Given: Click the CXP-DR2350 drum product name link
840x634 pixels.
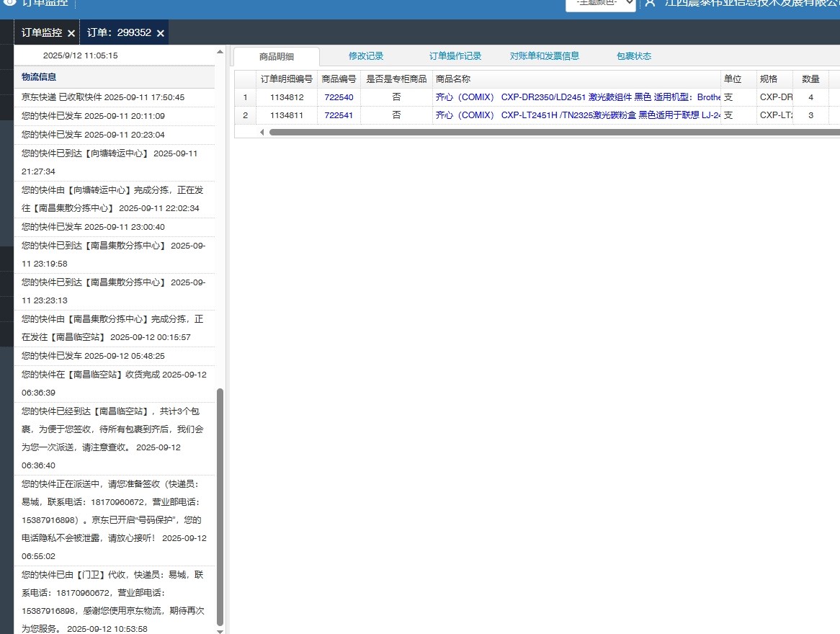Looking at the screenshot, I should point(577,97).
